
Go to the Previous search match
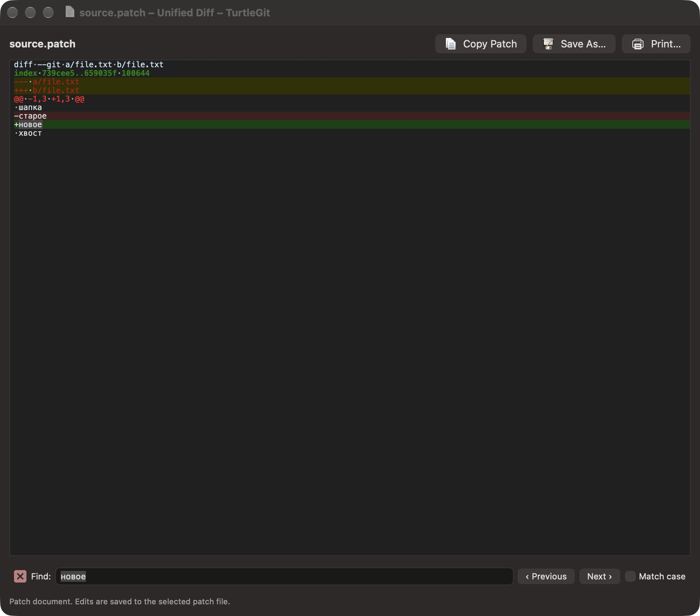(546, 576)
